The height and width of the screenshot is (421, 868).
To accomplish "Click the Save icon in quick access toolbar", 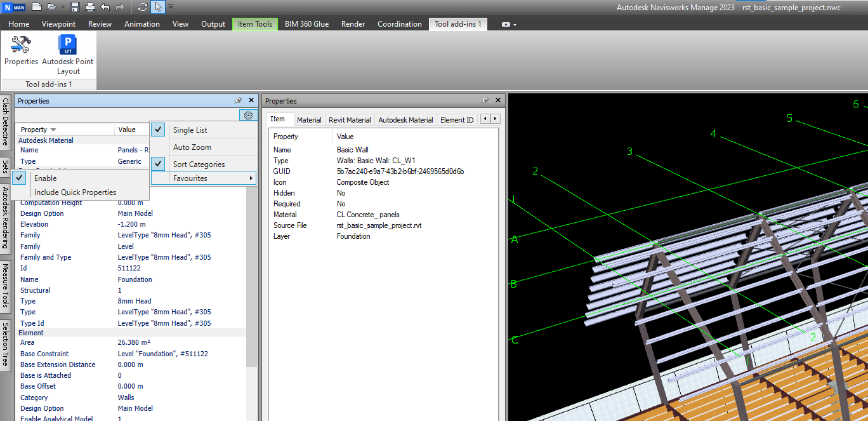I will tap(75, 7).
